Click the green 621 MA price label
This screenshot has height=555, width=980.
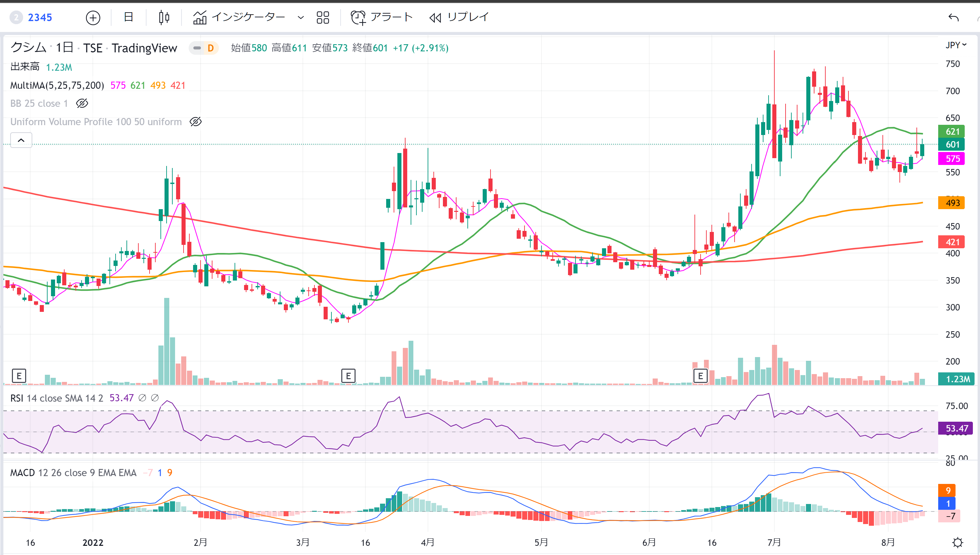click(x=951, y=132)
